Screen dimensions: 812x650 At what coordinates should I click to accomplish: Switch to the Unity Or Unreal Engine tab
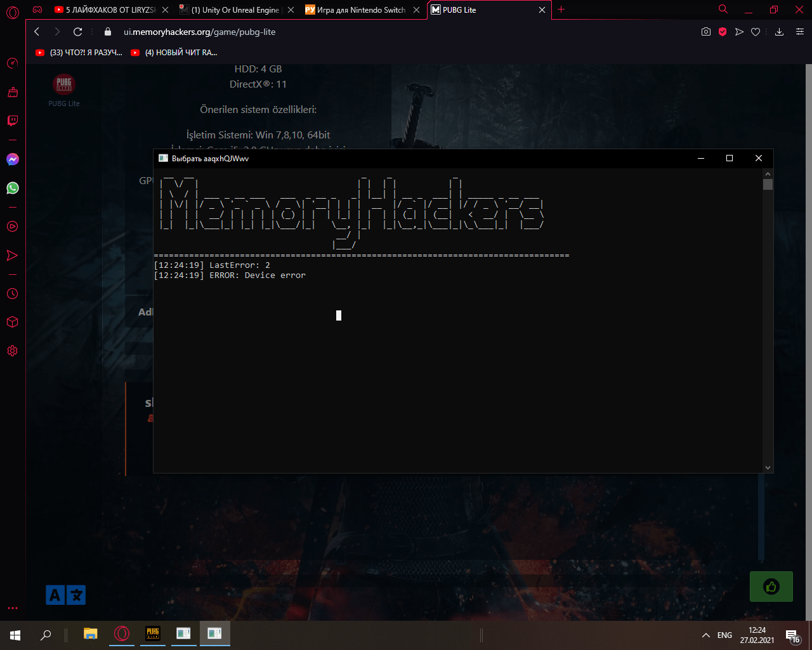coord(236,10)
